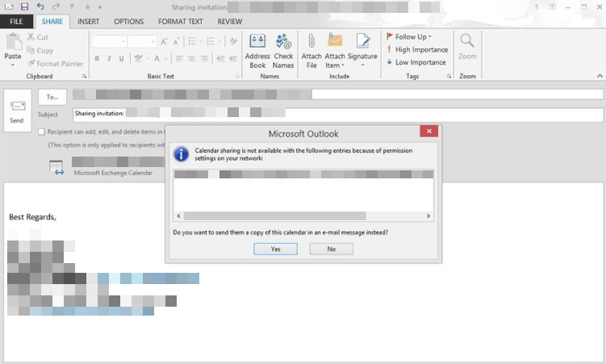Switch to the OPTIONS tab
The height and width of the screenshot is (364, 606).
[x=128, y=22]
